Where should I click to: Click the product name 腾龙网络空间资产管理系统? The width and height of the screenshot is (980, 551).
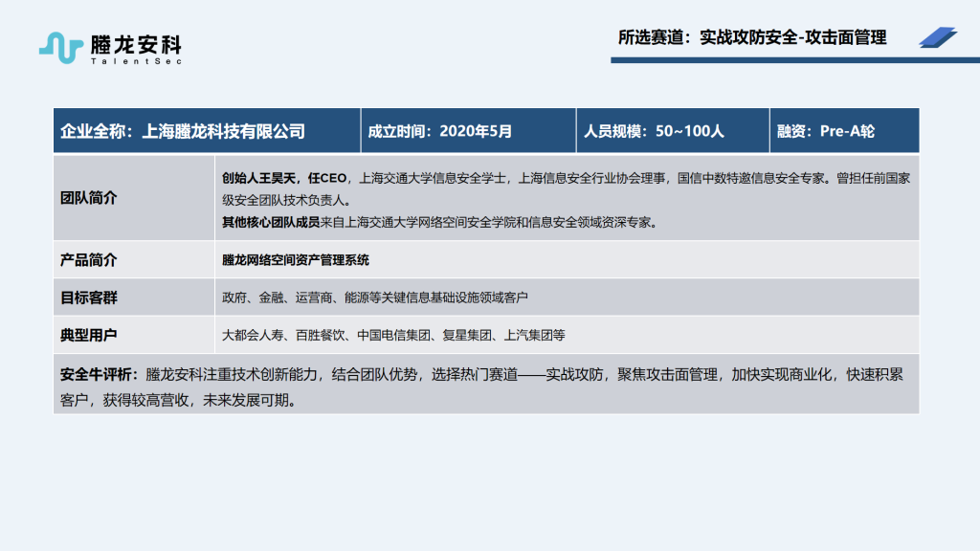tap(296, 260)
